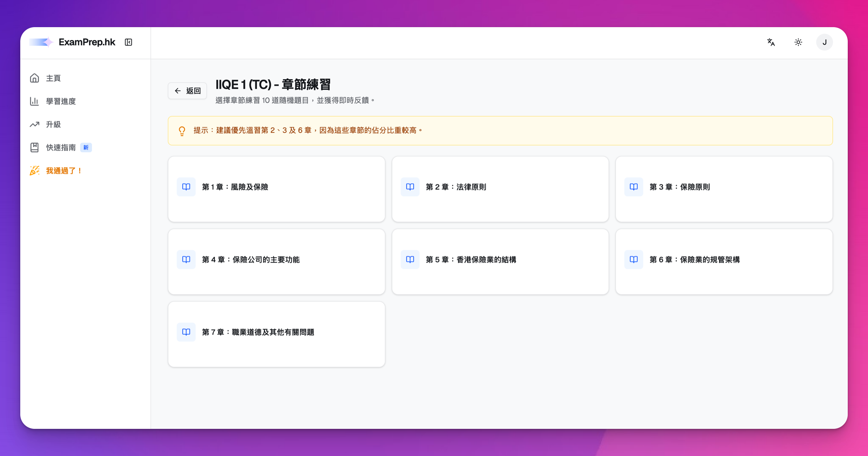Viewport: 868px width, 456px height.
Task: Click the book icon on Chapter 5 card
Action: [410, 259]
